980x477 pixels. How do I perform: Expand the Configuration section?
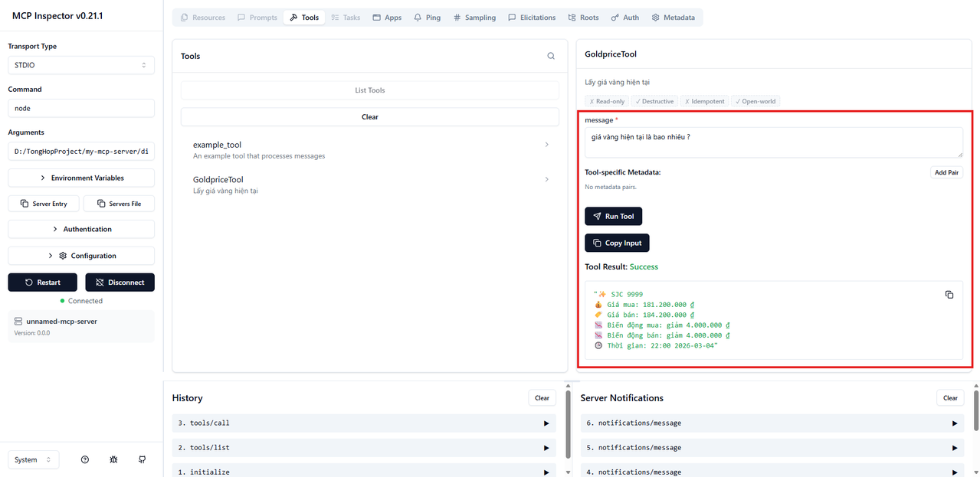coord(81,256)
